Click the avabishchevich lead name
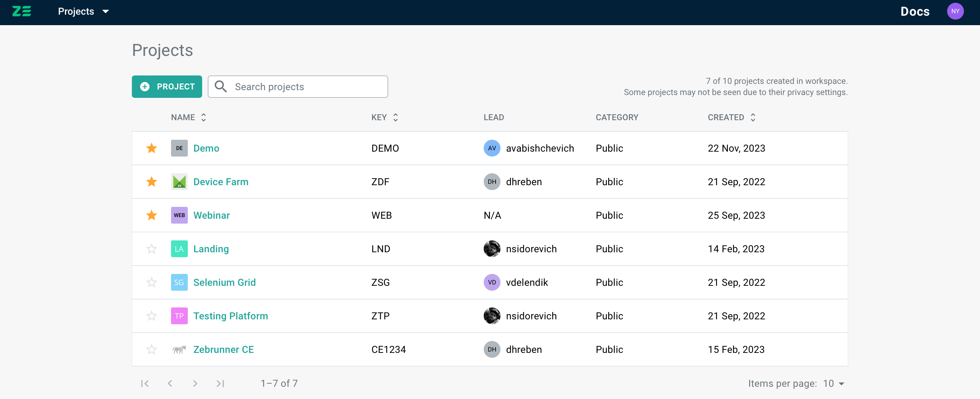The width and height of the screenshot is (980, 399). pos(540,148)
